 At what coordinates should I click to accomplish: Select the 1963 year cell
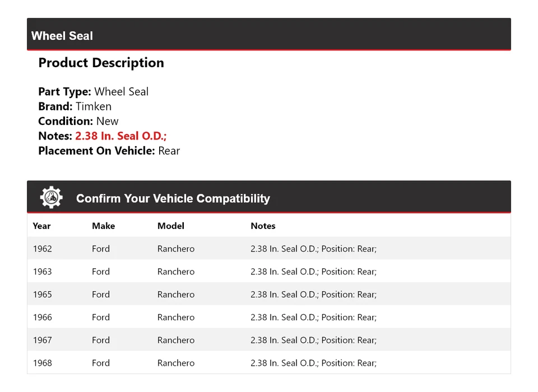tap(43, 272)
